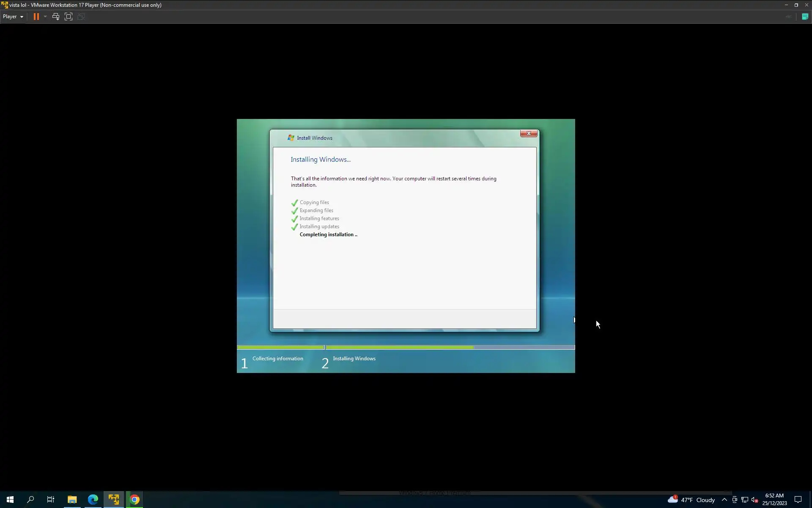
Task: Open the clock showing 6:52 AM
Action: pos(774,499)
